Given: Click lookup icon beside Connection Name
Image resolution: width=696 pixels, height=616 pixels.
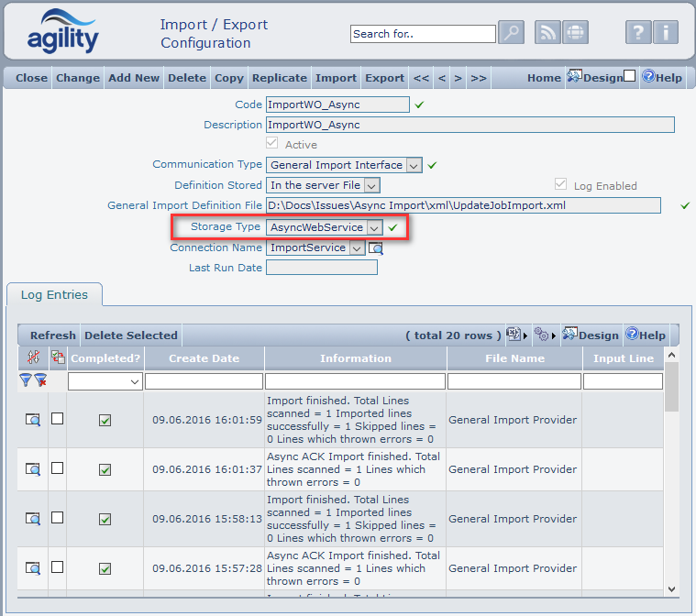Looking at the screenshot, I should point(375,247).
